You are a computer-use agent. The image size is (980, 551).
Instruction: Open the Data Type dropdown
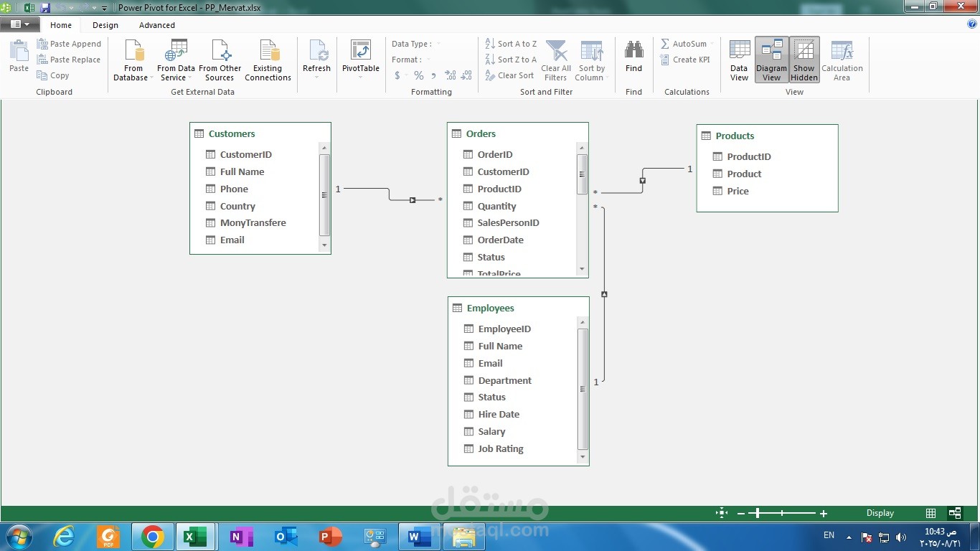pos(417,44)
